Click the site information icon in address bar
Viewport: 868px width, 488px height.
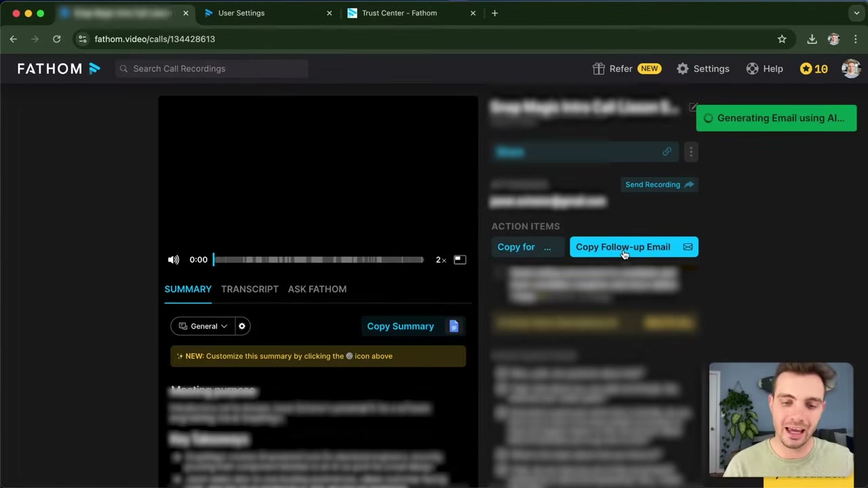tap(82, 39)
